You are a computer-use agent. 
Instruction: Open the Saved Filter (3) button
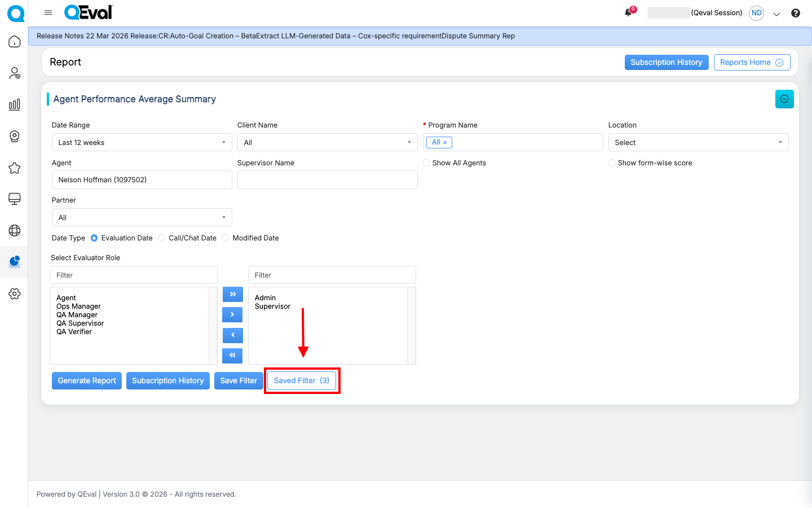tap(301, 380)
